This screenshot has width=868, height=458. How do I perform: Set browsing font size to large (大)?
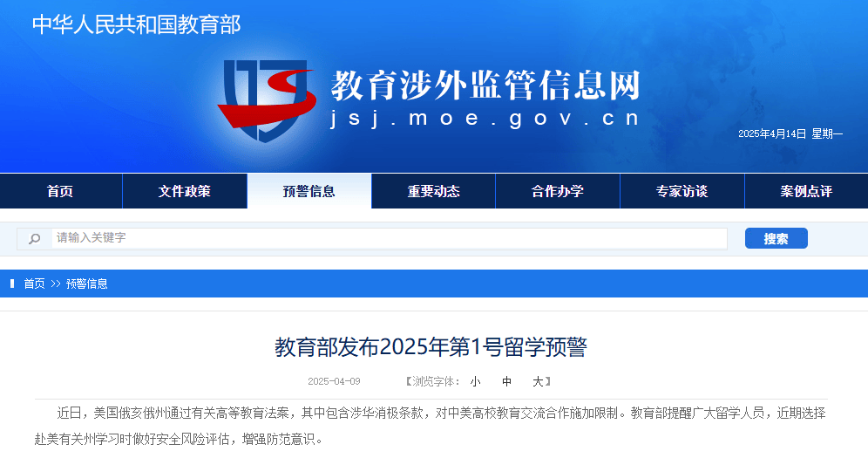coord(538,381)
